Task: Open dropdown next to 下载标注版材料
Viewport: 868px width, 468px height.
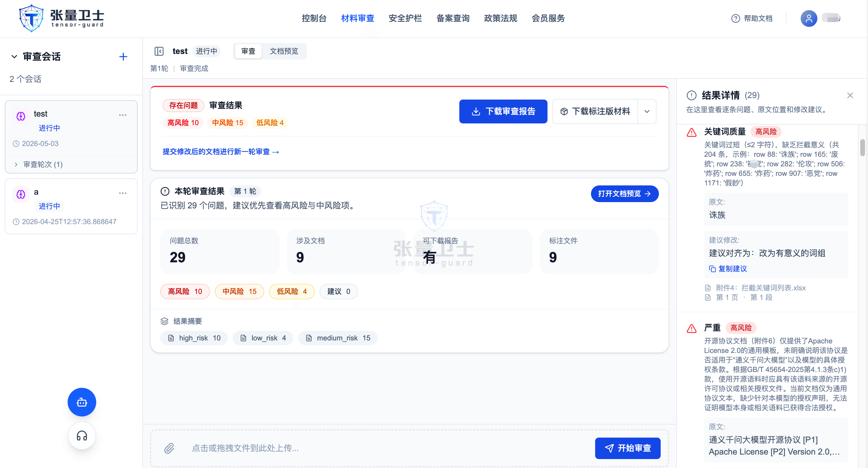Action: point(647,111)
